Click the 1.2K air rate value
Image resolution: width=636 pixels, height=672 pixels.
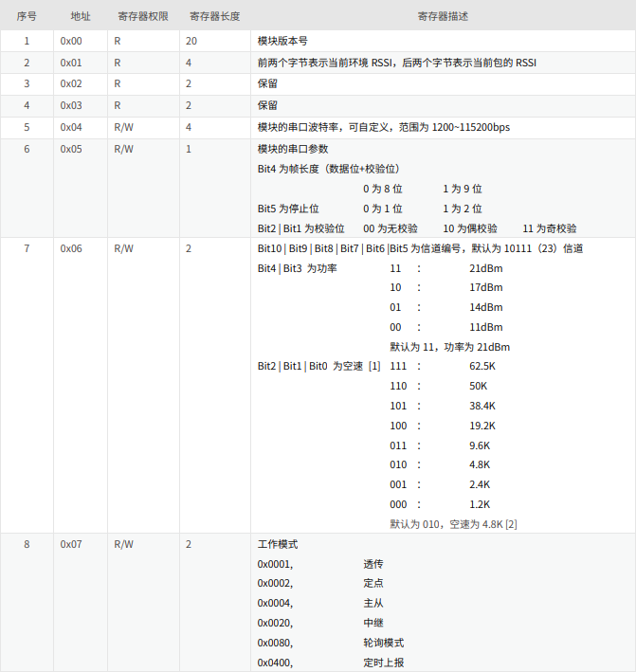point(480,505)
